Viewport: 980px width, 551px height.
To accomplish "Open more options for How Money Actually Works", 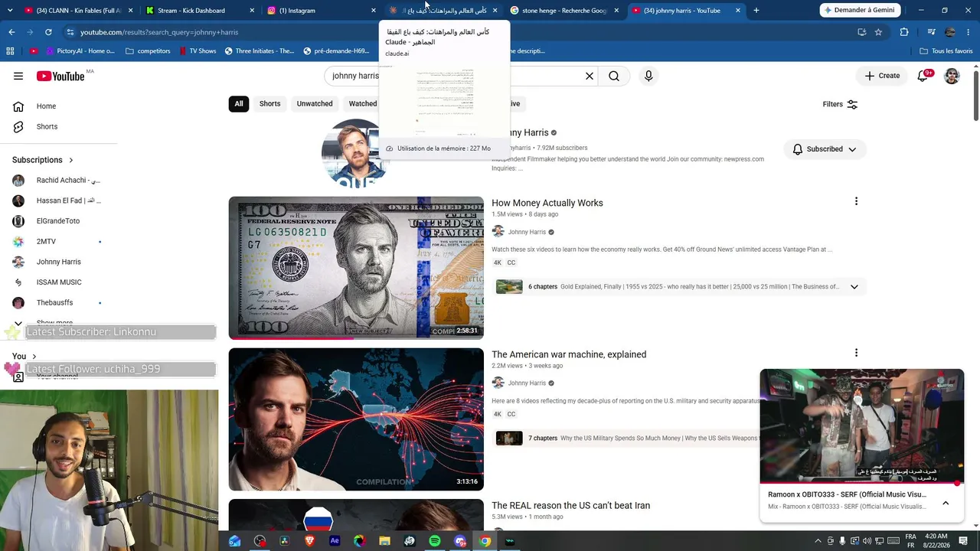I will pos(856,201).
